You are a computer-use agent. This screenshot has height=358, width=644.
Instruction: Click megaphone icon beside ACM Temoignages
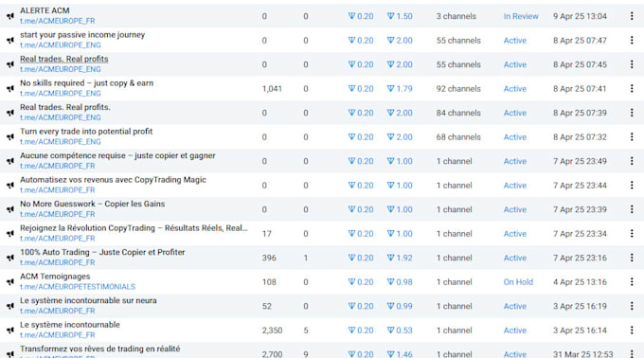pyautogui.click(x=10, y=282)
